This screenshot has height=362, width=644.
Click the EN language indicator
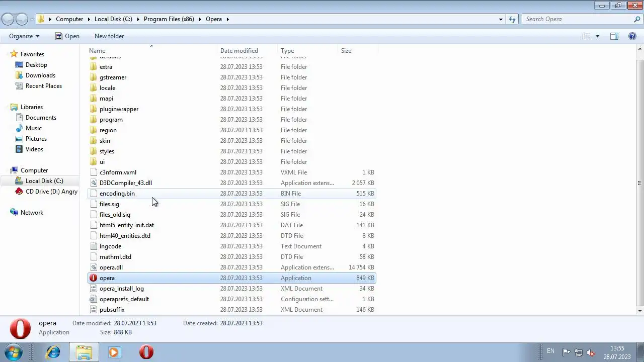coord(550,351)
